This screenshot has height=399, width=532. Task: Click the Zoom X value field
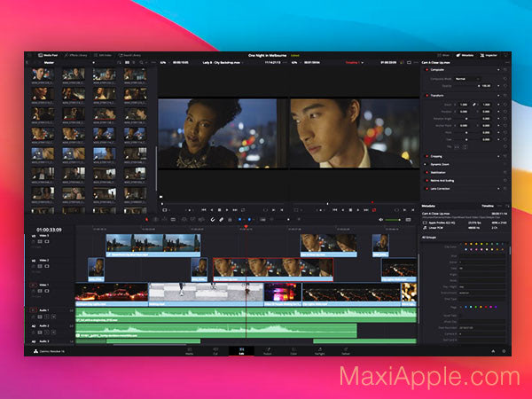coord(464,105)
